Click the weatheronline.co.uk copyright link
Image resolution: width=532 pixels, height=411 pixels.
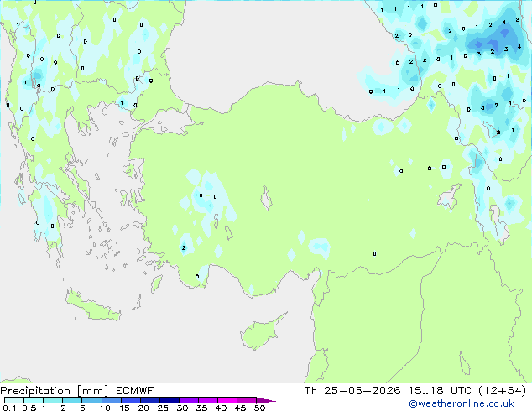point(462,403)
